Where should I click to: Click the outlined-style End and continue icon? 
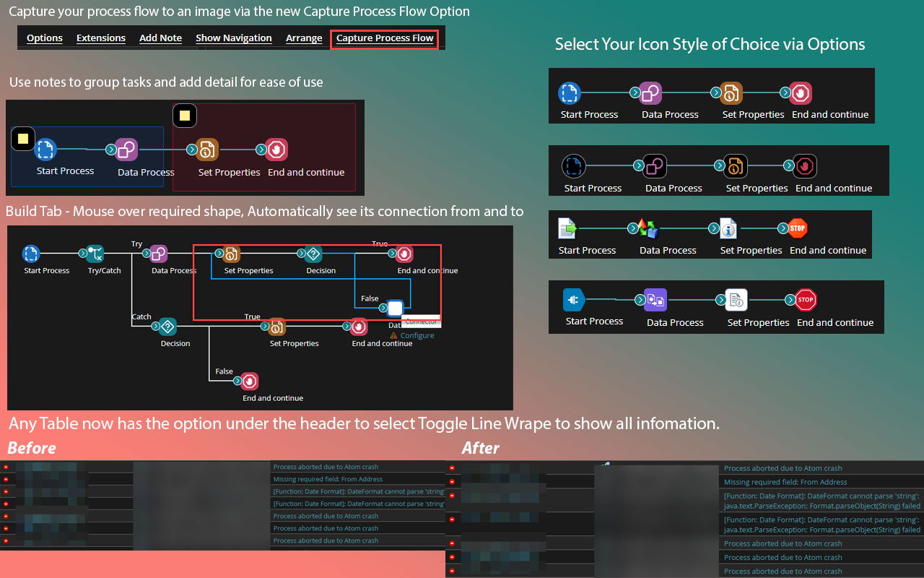pos(805,167)
